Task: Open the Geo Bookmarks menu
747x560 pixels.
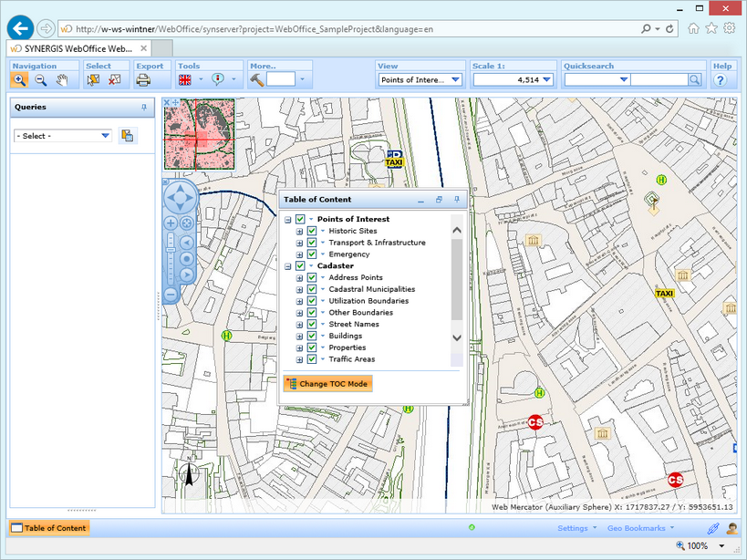Action: click(639, 528)
